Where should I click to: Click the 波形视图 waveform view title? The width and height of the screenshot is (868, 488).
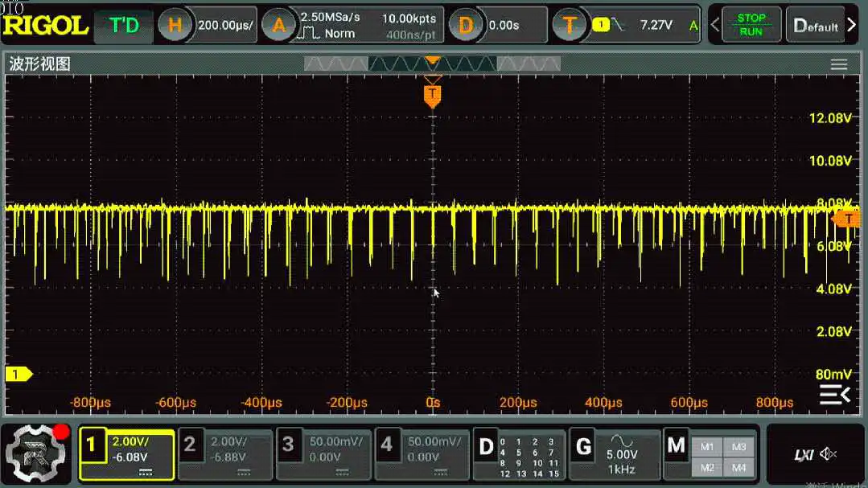point(40,64)
